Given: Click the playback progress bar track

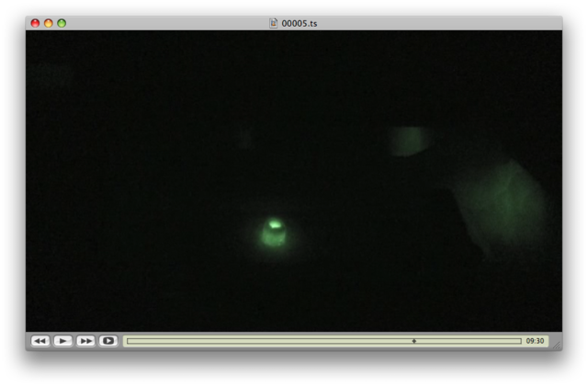Looking at the screenshot, I should 324,341.
